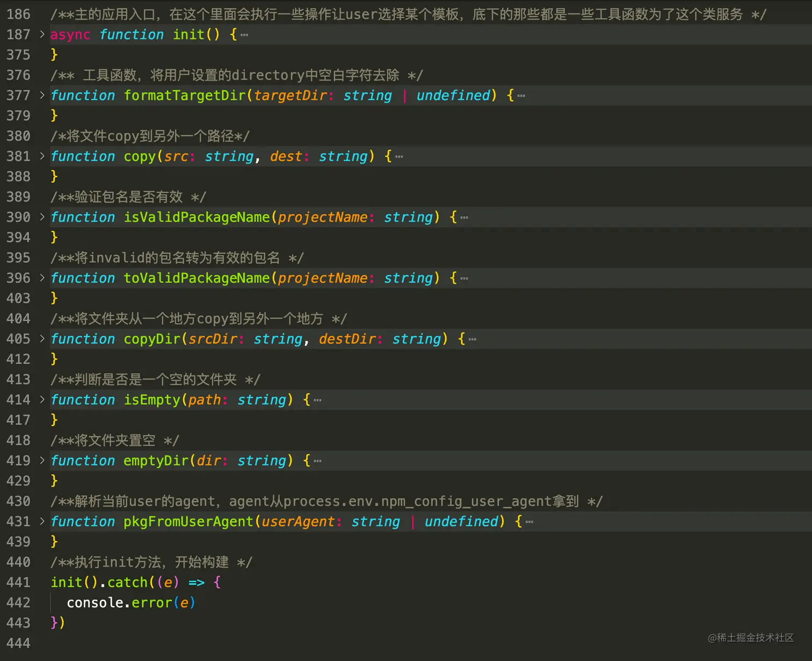Click the targetDir parameter name
The height and width of the screenshot is (661, 812).
coord(290,95)
